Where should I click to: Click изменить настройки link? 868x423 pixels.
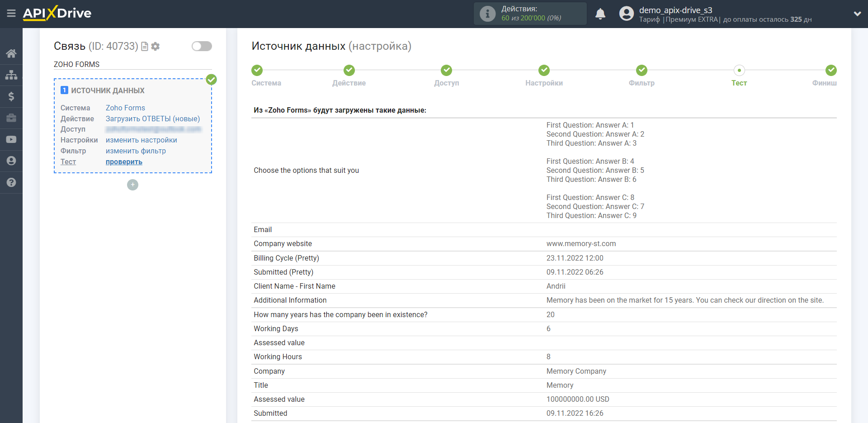click(x=142, y=140)
